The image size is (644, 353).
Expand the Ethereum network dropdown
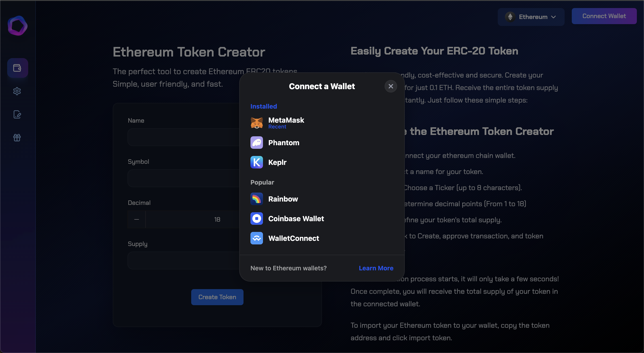coord(531,17)
